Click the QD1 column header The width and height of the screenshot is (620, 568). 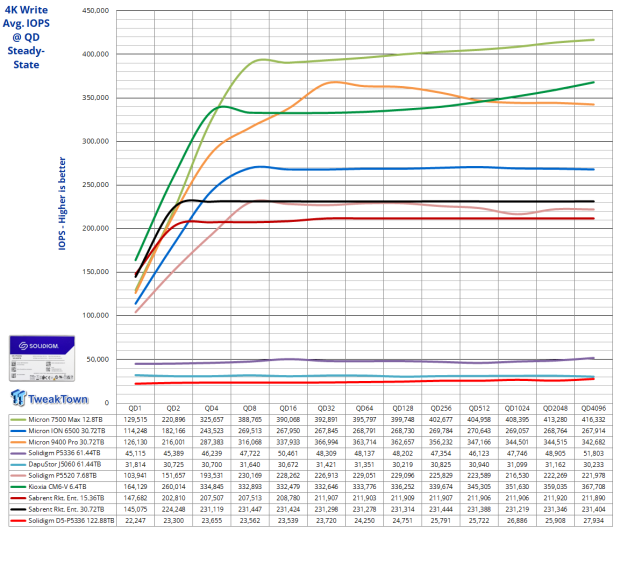[x=135, y=408]
